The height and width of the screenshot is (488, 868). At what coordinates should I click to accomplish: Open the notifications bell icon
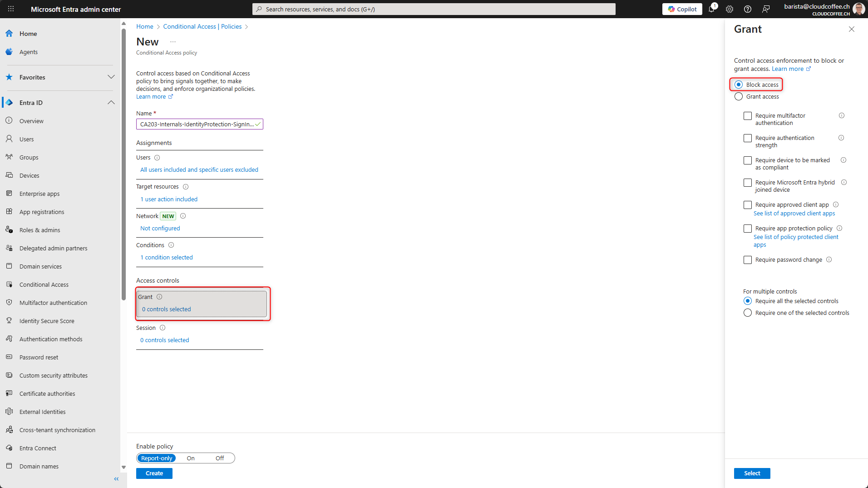point(711,9)
